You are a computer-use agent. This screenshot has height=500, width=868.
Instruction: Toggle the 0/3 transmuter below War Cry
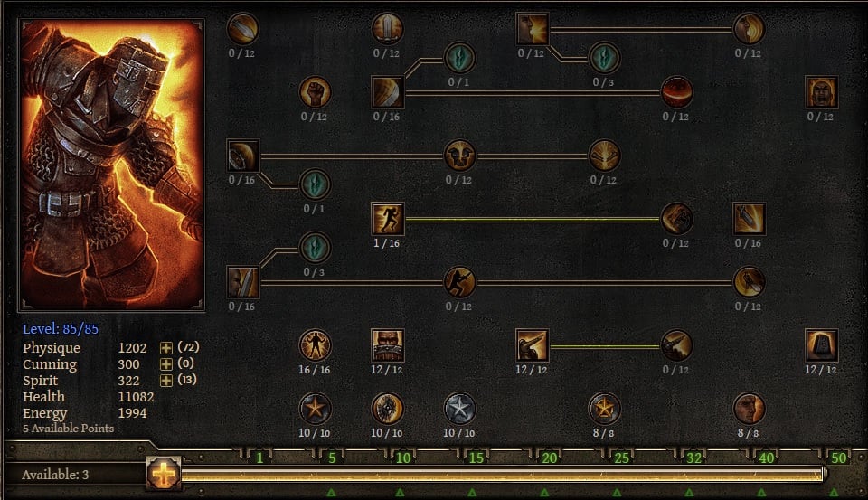tap(604, 58)
